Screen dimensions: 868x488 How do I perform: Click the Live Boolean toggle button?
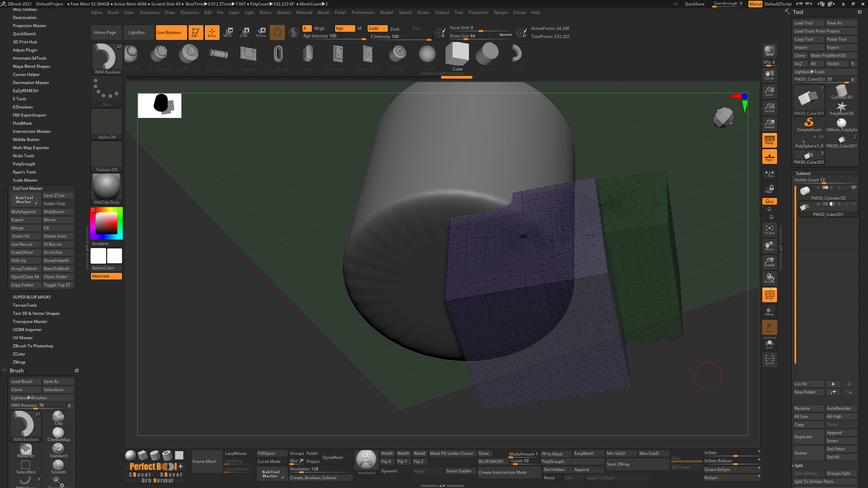coord(169,32)
